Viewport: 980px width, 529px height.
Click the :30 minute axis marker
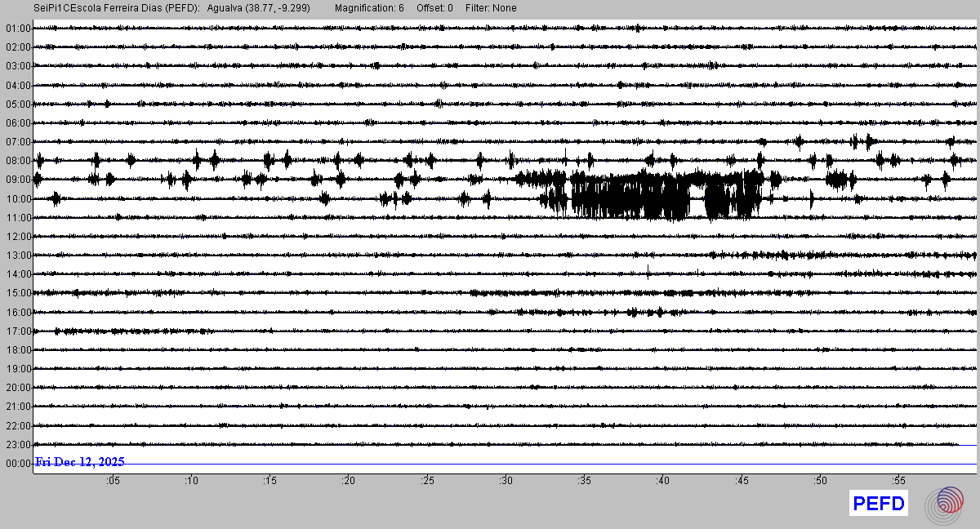pyautogui.click(x=505, y=481)
